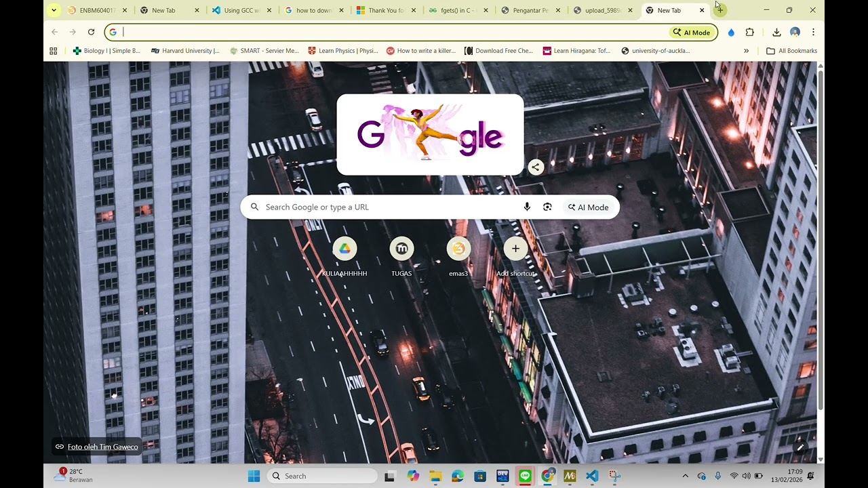Close the Using GCC tab
The height and width of the screenshot is (488, 868).
coord(269,10)
